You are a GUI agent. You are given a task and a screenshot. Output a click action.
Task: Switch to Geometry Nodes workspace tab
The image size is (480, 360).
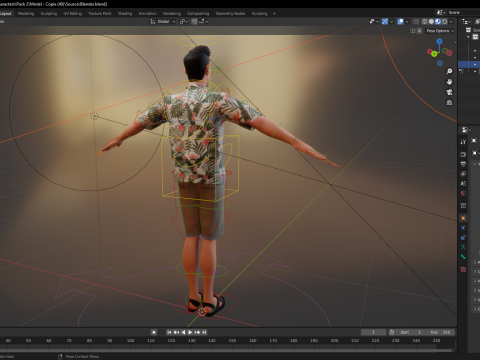tap(230, 13)
